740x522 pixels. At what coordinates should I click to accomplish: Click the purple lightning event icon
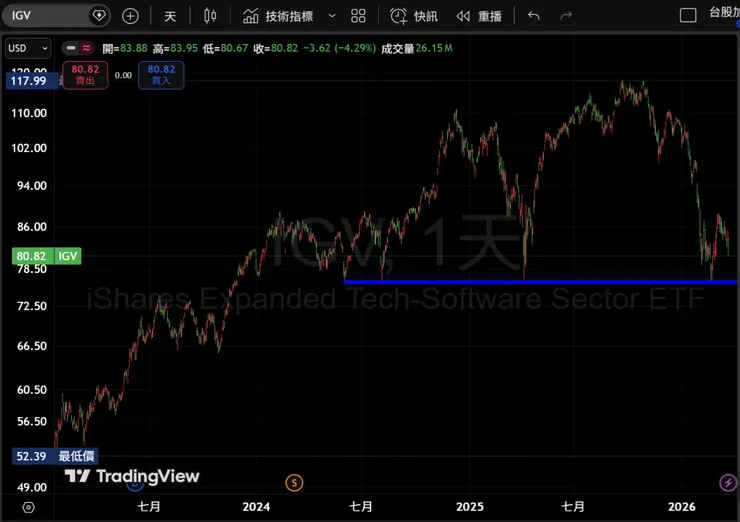728,482
